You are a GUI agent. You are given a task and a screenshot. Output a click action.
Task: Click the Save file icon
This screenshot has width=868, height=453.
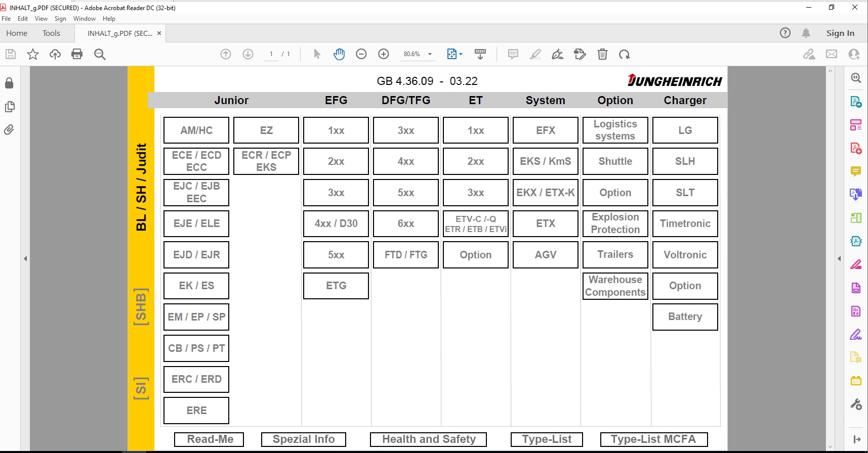coord(11,54)
